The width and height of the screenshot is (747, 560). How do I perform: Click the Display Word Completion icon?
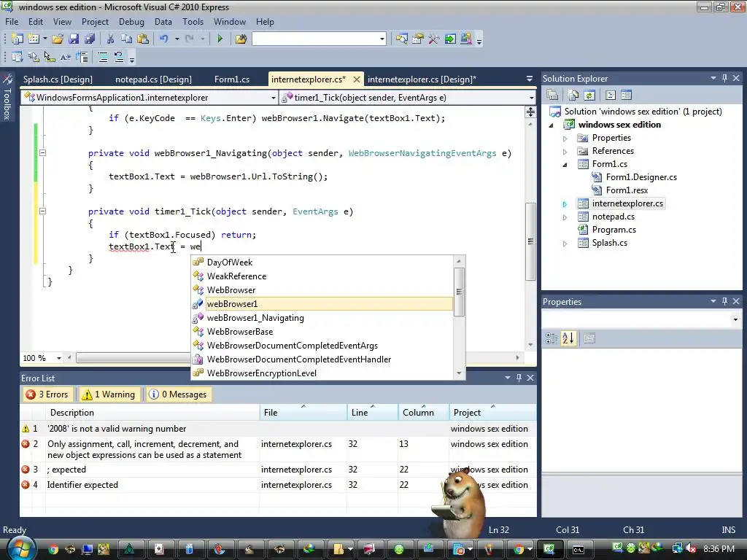click(65, 57)
